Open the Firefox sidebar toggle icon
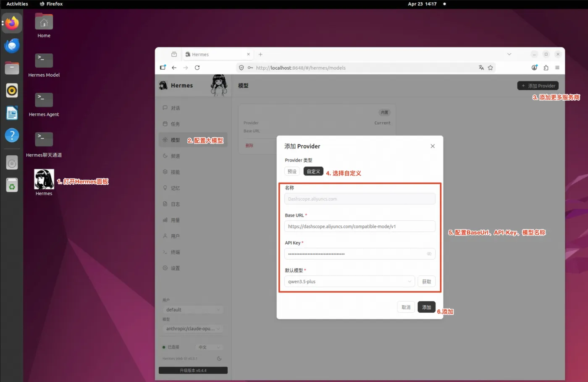Image resolution: width=588 pixels, height=382 pixels. (163, 68)
